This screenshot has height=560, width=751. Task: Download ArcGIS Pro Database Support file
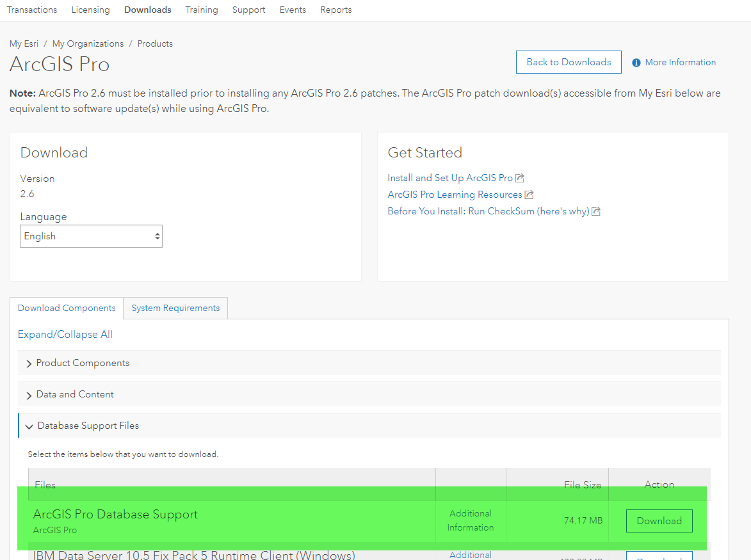659,521
